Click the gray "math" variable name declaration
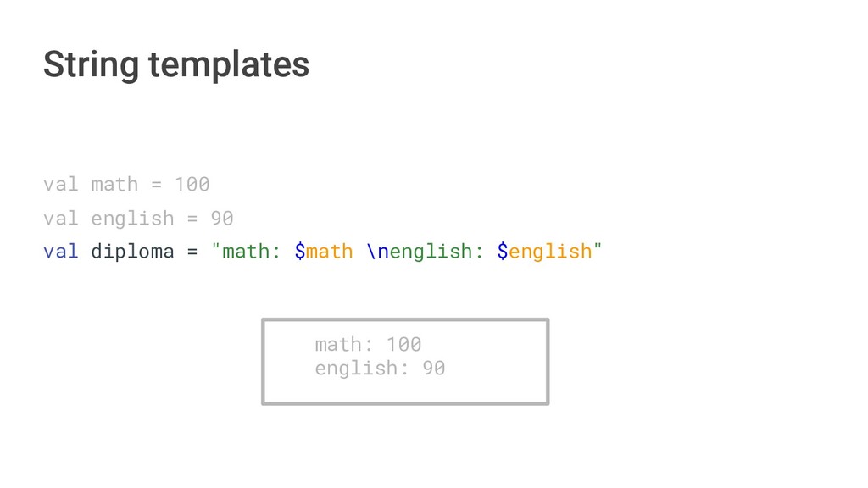868x488 pixels. point(114,184)
